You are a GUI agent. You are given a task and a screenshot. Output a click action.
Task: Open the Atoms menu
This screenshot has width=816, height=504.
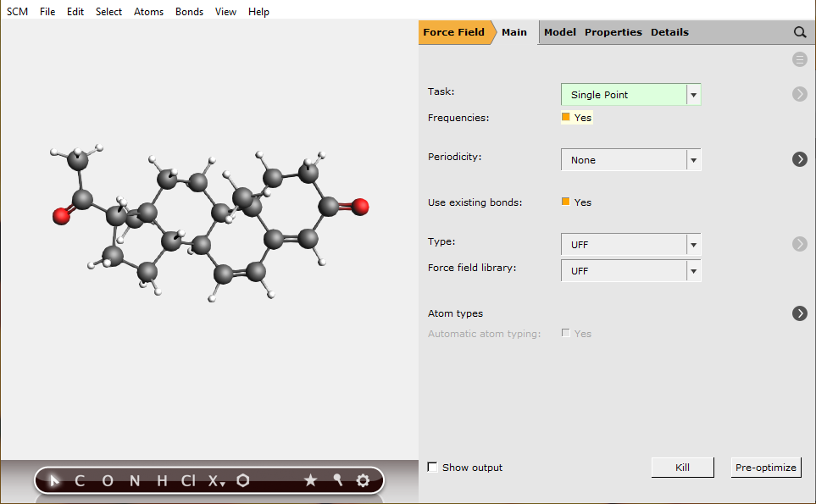148,11
